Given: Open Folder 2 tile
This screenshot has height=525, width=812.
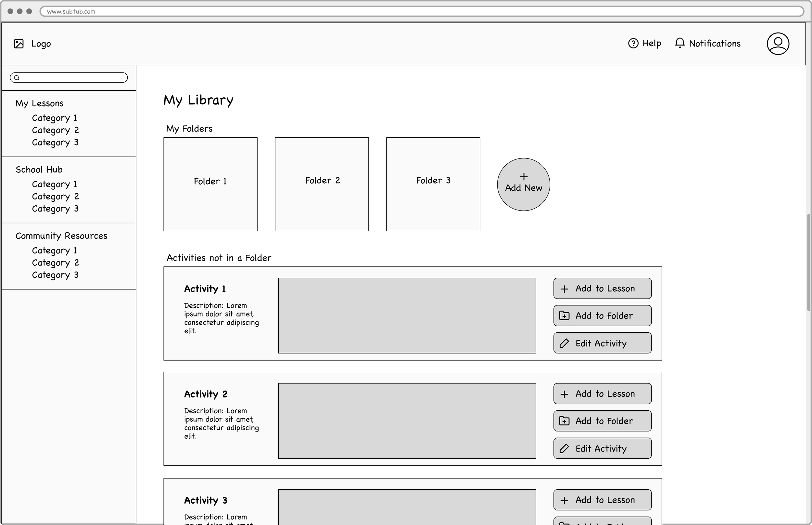Looking at the screenshot, I should (322, 184).
